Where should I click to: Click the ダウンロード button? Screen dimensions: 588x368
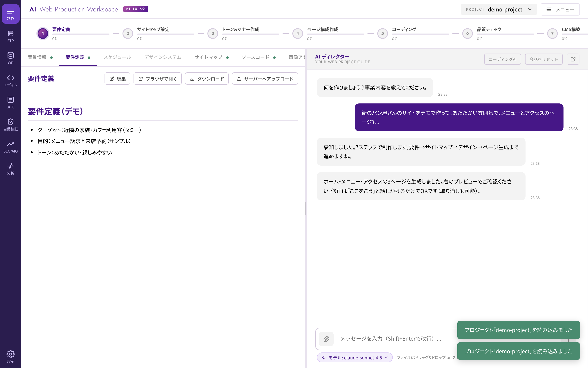207,79
